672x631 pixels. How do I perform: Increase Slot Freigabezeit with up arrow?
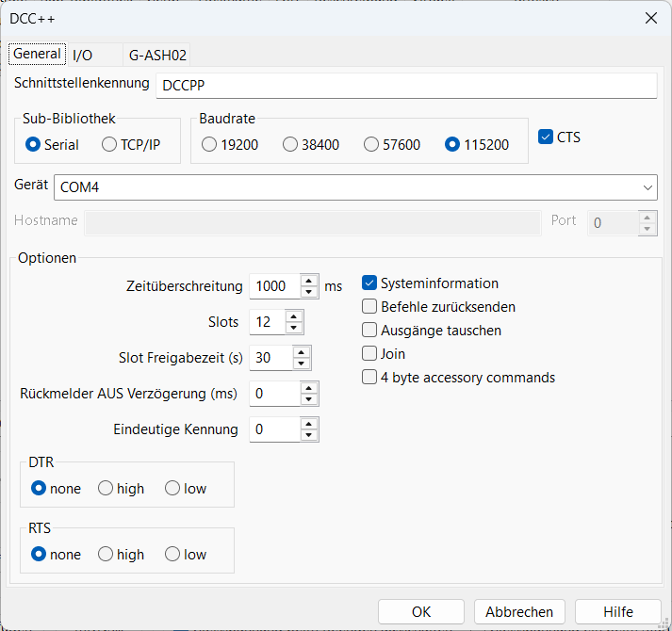click(x=301, y=351)
